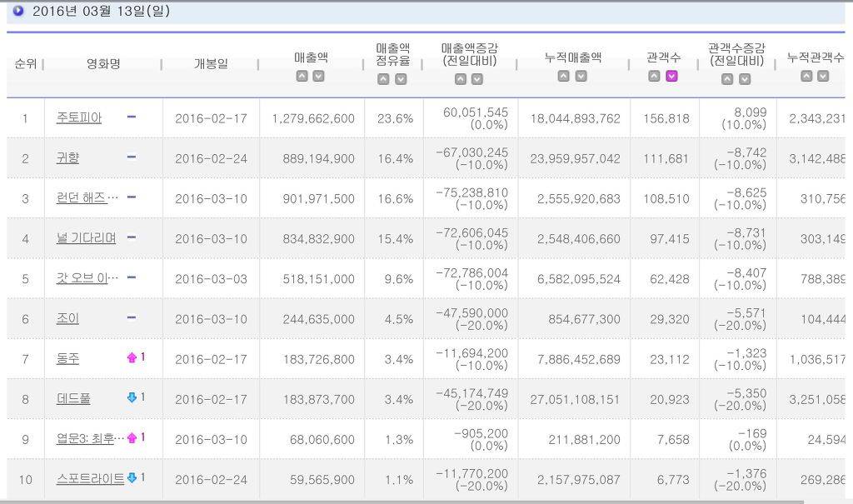The height and width of the screenshot is (504, 853).
Task: Click the active purple 관객수 descending arrow
Action: [671, 76]
